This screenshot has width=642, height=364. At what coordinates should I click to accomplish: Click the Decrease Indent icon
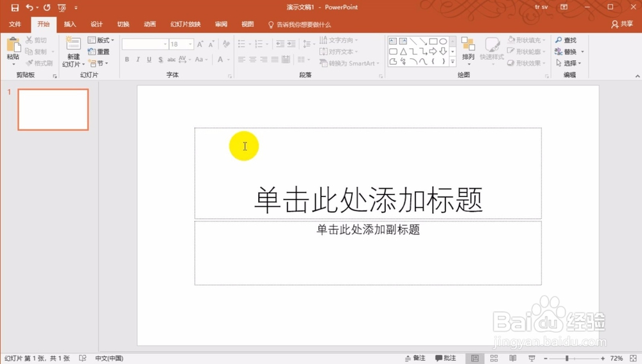pyautogui.click(x=280, y=44)
